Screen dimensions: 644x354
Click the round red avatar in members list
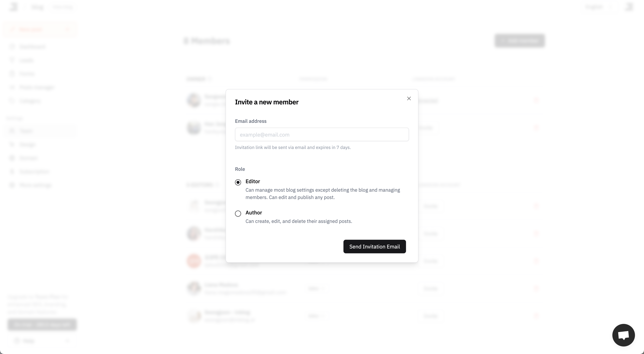coord(194,261)
